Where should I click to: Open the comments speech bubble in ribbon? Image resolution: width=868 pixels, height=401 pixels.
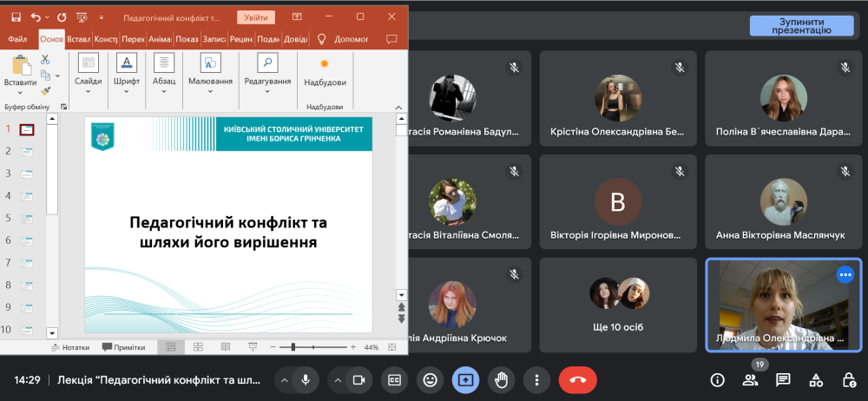391,39
